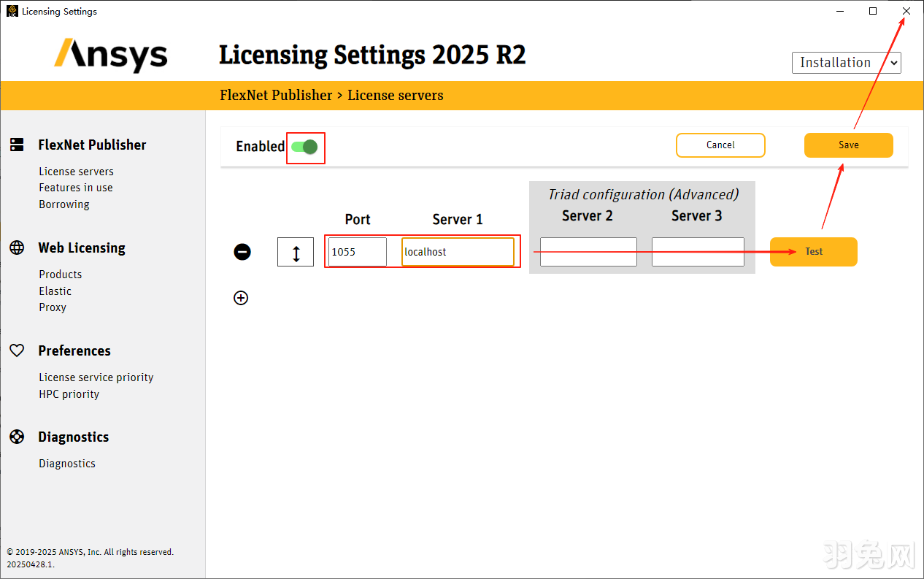This screenshot has width=924, height=579.
Task: Click the Preferences heart icon
Action: pyautogui.click(x=17, y=350)
